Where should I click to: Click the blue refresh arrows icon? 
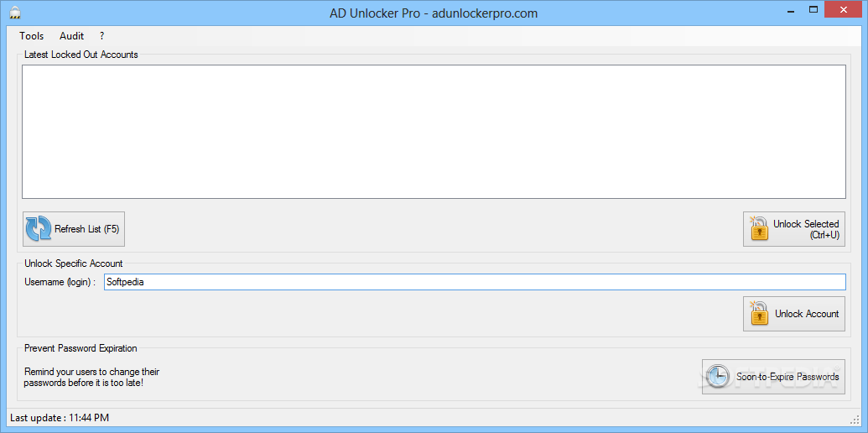(x=39, y=229)
